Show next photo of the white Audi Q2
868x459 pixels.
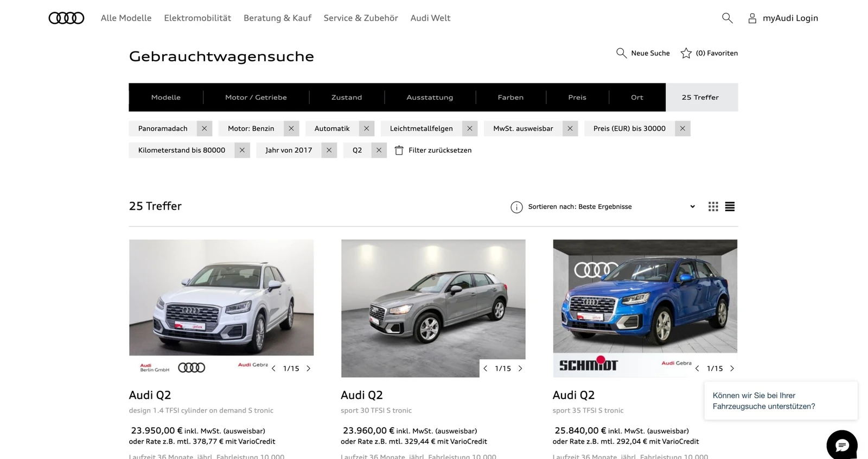pos(309,369)
